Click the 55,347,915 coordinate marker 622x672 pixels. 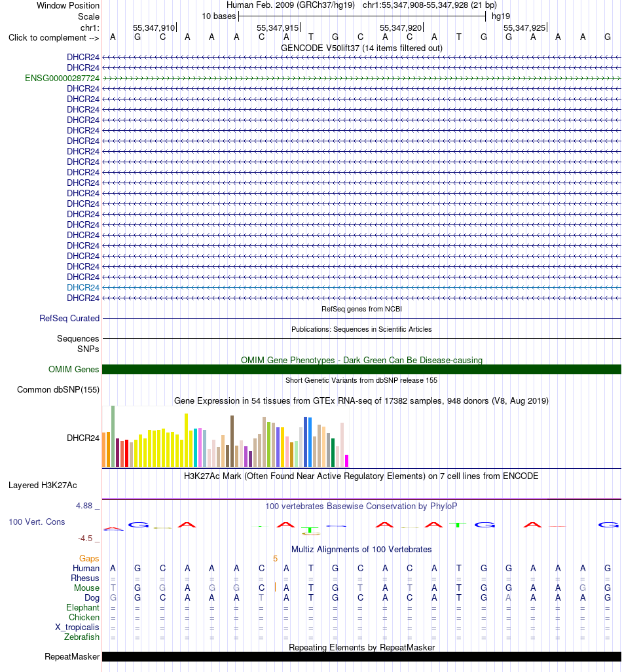(278, 28)
